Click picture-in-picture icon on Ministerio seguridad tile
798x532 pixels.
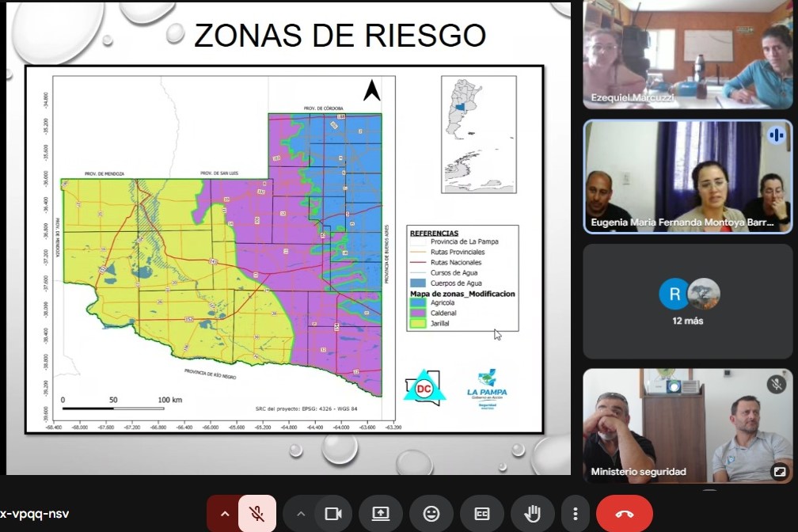coord(779,472)
